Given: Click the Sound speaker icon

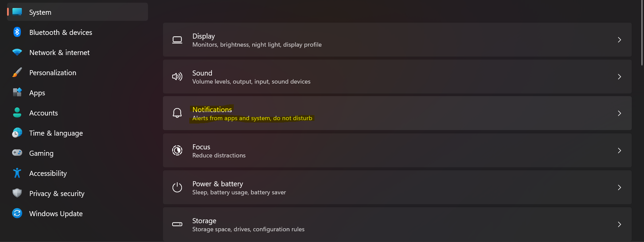Looking at the screenshot, I should tap(177, 77).
